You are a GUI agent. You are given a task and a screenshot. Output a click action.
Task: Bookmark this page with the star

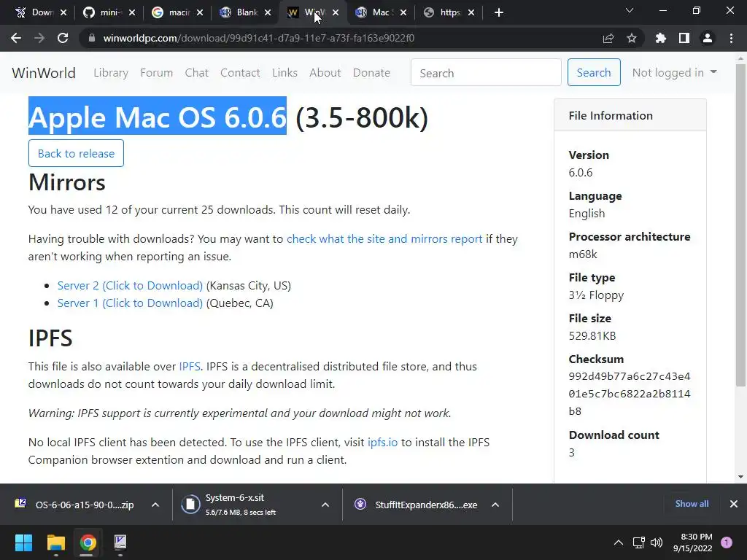point(632,38)
